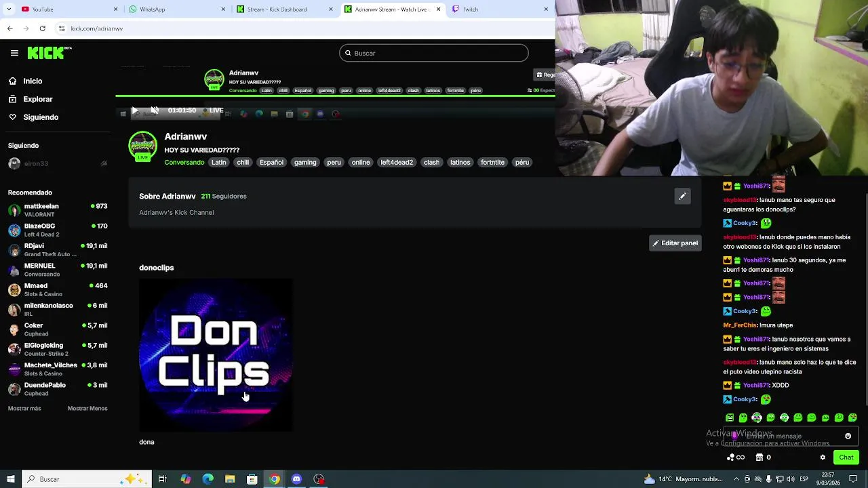Unmute the stream player volume
Image resolution: width=868 pixels, height=488 pixels.
tap(155, 110)
